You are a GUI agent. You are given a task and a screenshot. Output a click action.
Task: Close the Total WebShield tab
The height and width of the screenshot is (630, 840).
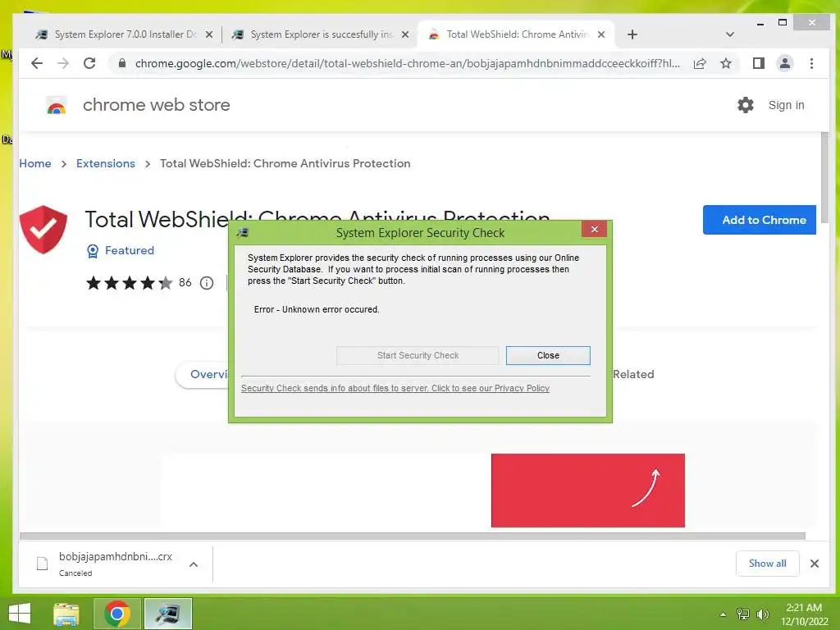coord(601,34)
